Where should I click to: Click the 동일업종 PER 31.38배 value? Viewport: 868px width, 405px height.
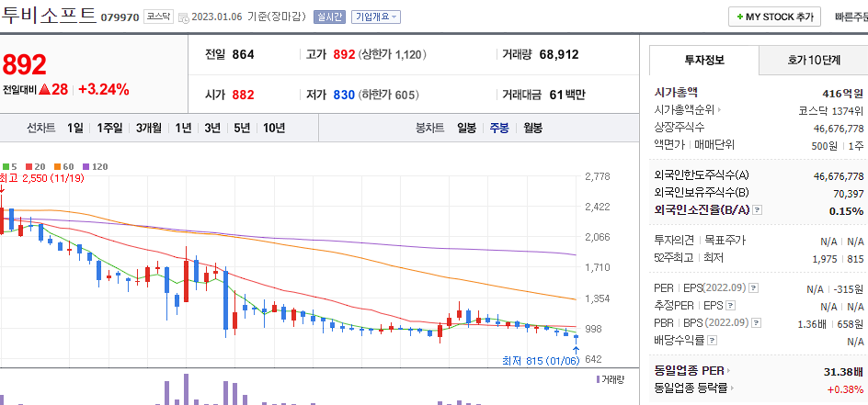[x=844, y=371]
